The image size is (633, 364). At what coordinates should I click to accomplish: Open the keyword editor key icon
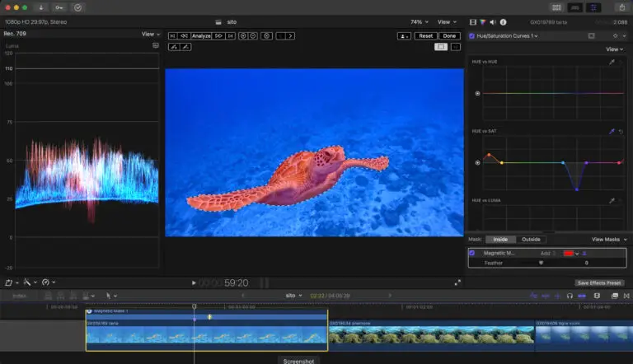tap(59, 7)
